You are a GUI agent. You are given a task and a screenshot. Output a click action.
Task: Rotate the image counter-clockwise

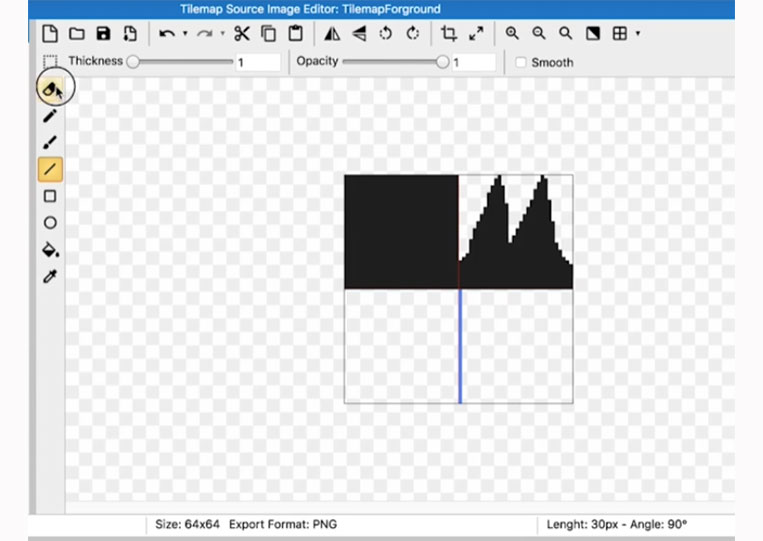(x=385, y=34)
